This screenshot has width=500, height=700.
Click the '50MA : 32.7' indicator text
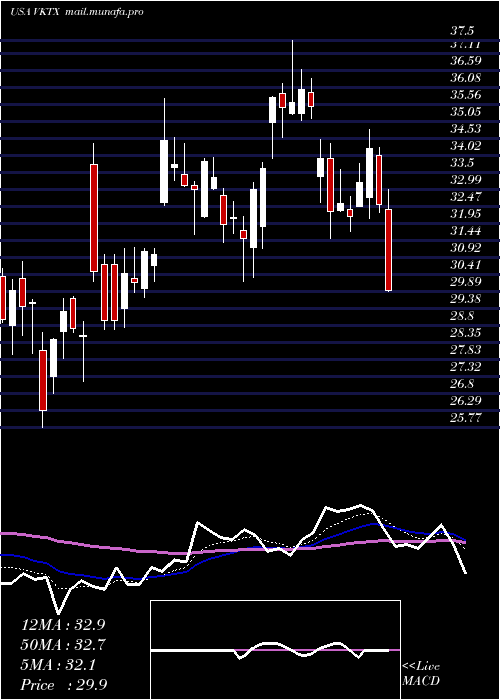65,645
